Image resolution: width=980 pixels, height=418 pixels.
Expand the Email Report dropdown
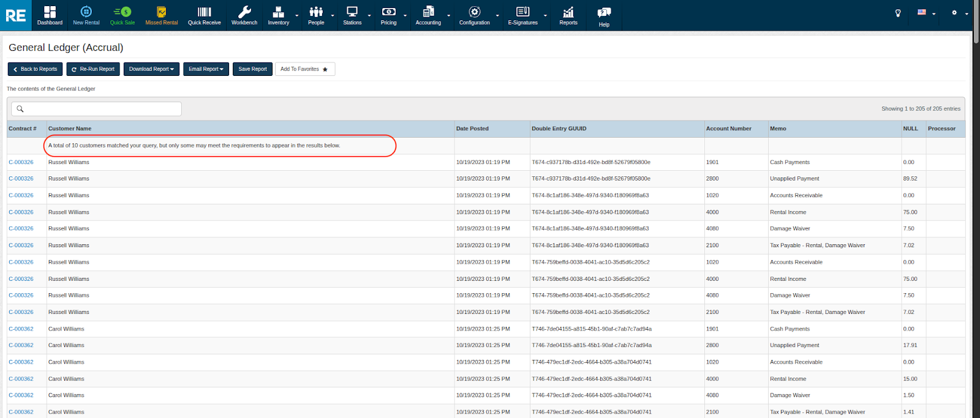click(206, 69)
